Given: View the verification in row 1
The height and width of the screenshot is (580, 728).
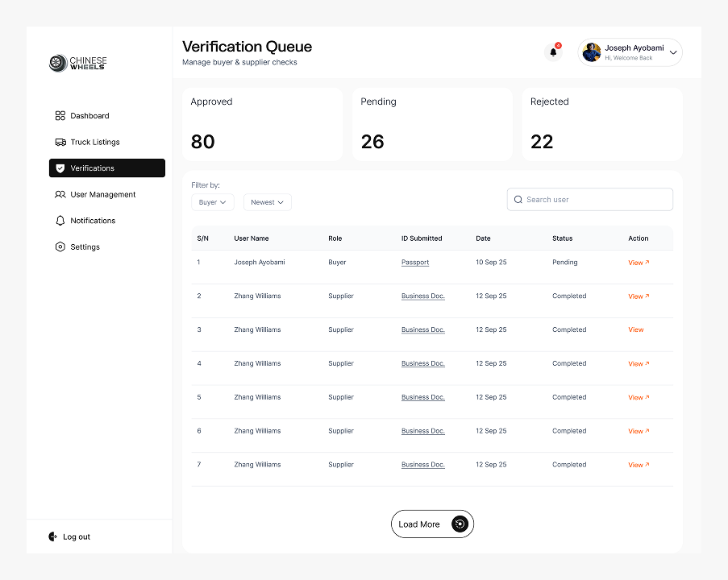Looking at the screenshot, I should (x=638, y=263).
